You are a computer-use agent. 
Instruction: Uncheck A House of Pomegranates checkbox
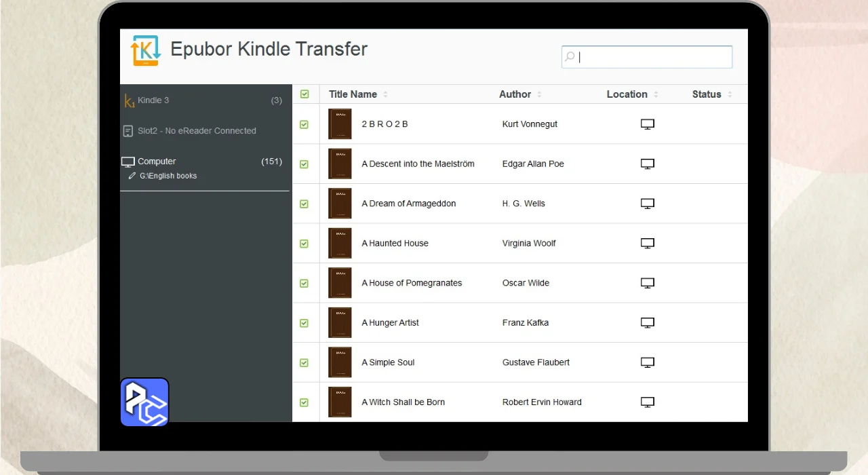pos(304,284)
